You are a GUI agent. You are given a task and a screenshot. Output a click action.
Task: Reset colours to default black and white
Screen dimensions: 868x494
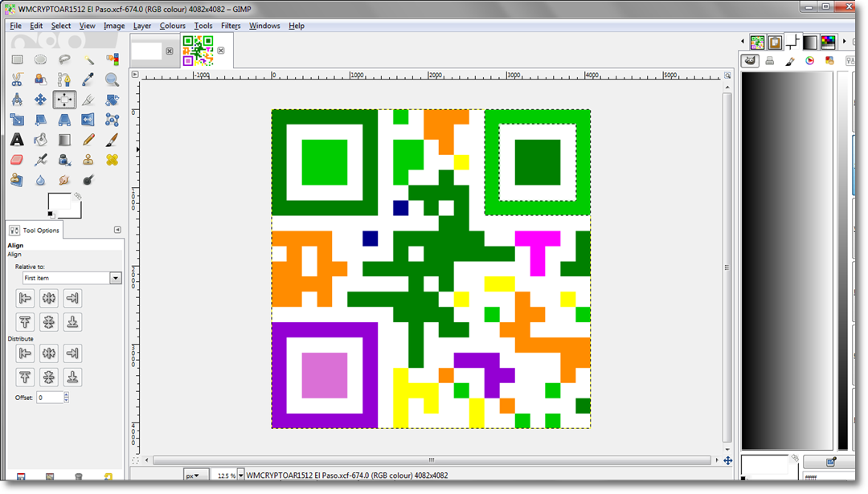pos(51,214)
